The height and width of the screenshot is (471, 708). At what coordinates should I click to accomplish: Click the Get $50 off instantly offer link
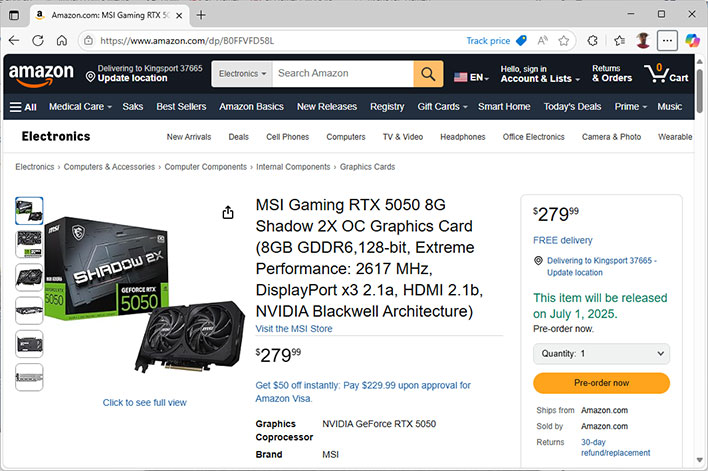pyautogui.click(x=363, y=392)
